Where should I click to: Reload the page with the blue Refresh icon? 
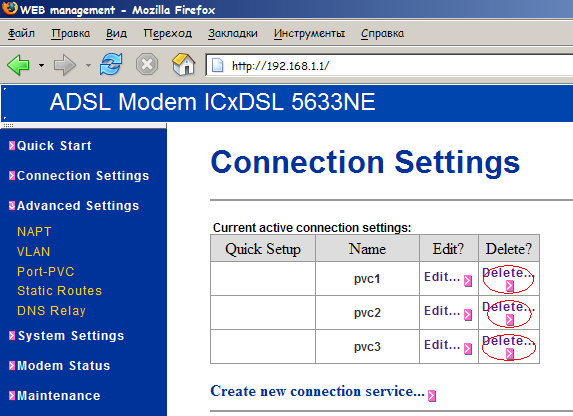[111, 64]
